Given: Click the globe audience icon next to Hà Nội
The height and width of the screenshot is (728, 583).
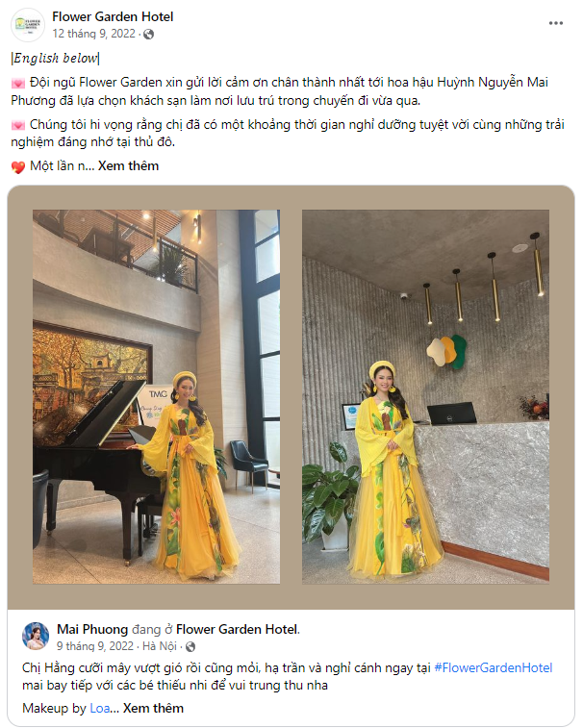Looking at the screenshot, I should coord(190,646).
